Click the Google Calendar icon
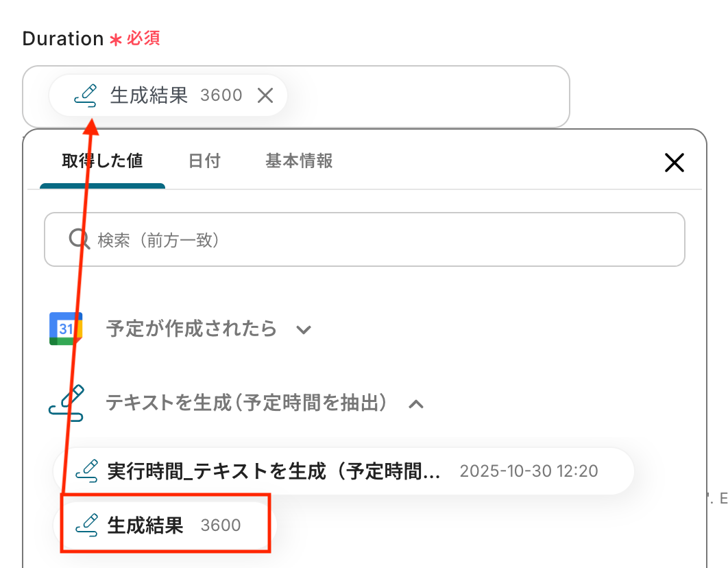728x568 pixels. 66,329
